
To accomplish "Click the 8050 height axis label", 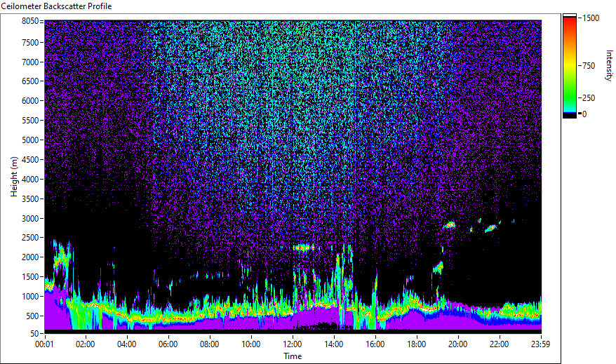I will coord(30,21).
